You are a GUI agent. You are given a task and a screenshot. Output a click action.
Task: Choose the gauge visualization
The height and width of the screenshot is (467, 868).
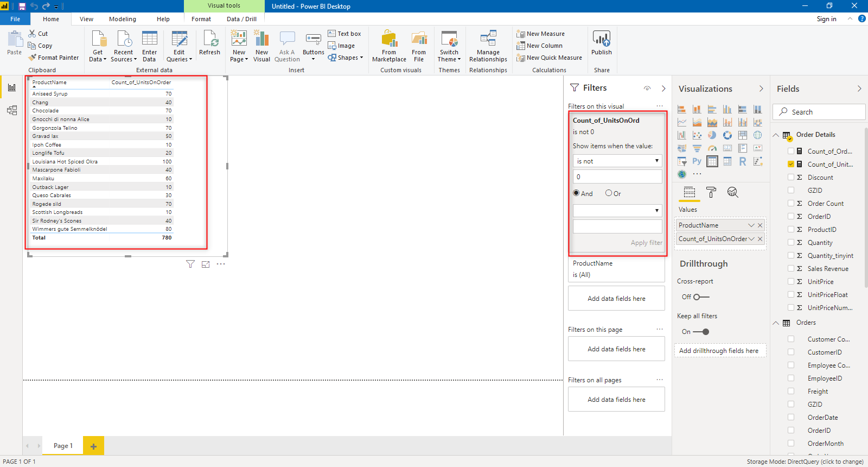point(712,148)
